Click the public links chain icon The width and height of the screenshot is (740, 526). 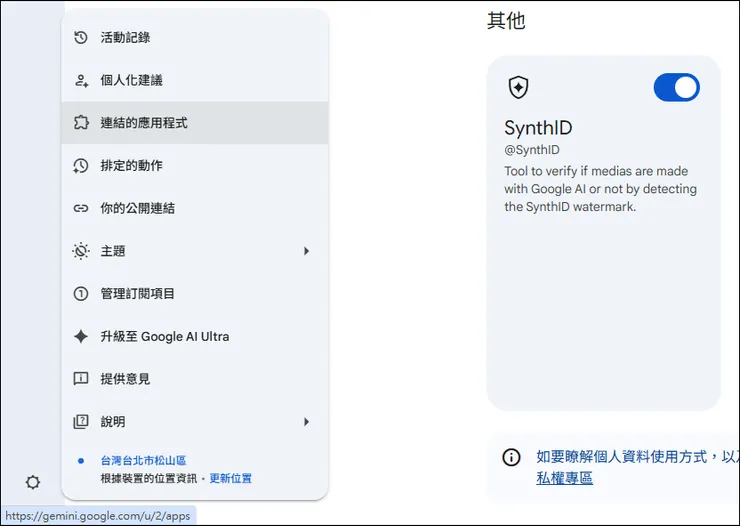point(81,209)
